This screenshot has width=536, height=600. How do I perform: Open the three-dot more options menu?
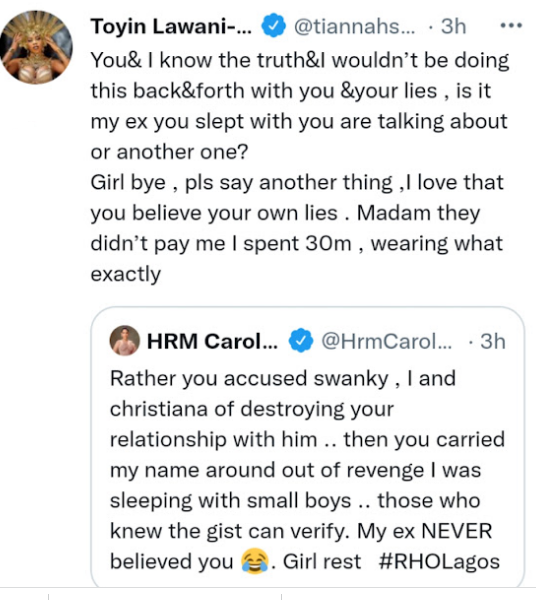click(x=511, y=26)
